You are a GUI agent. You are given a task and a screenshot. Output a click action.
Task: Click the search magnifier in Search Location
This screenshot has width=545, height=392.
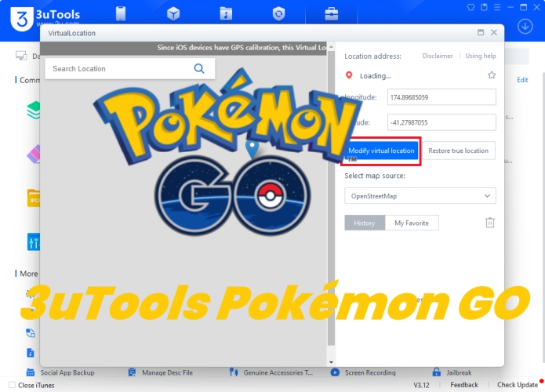pyautogui.click(x=199, y=68)
